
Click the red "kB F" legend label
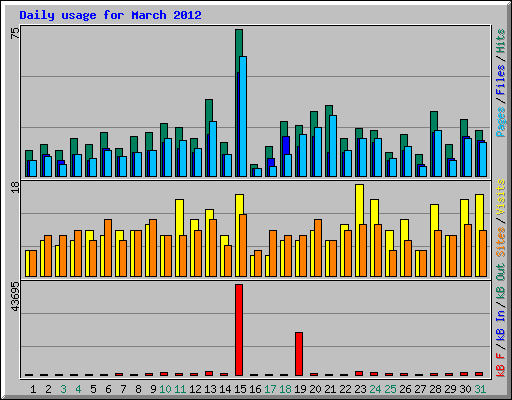pyautogui.click(x=500, y=365)
